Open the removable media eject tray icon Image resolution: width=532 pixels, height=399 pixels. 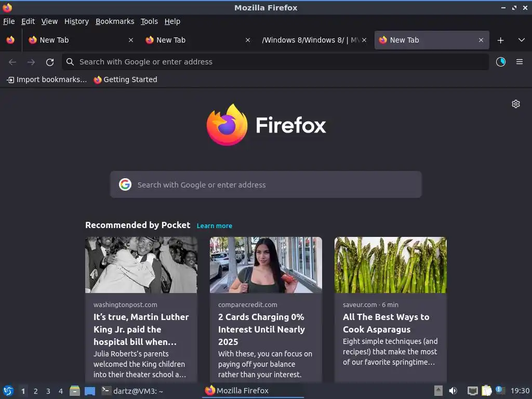click(x=438, y=391)
